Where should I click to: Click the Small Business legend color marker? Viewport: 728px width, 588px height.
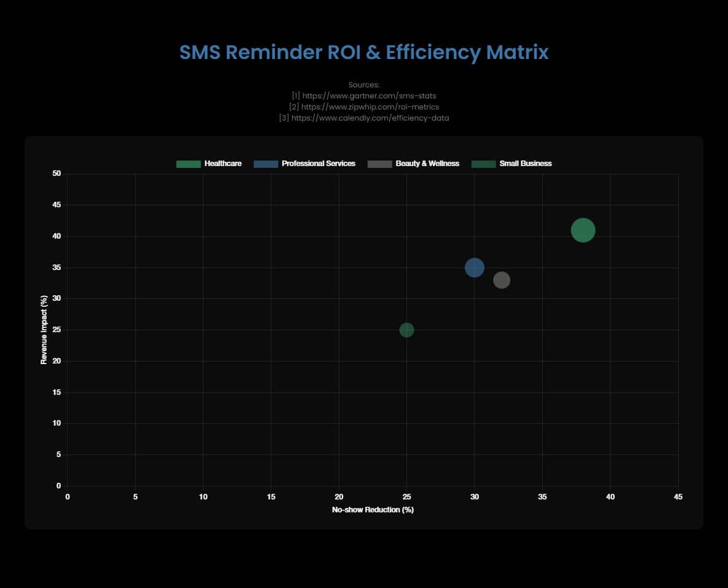click(485, 164)
